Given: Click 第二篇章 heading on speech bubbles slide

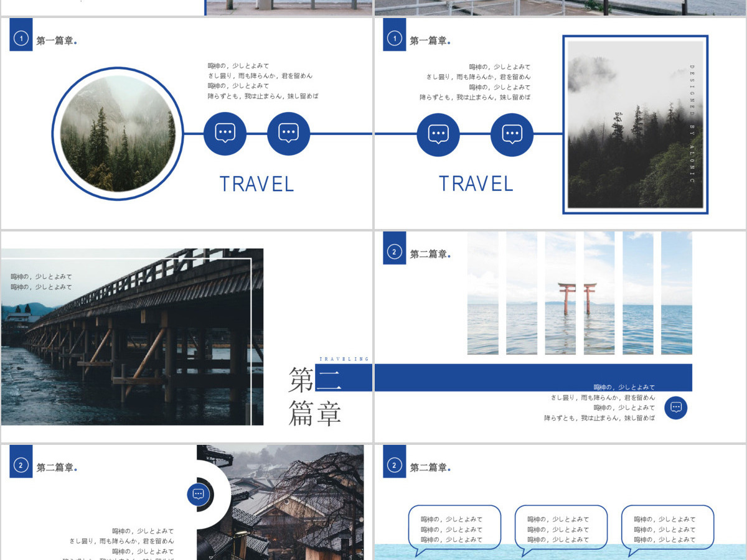Looking at the screenshot, I should 430,468.
